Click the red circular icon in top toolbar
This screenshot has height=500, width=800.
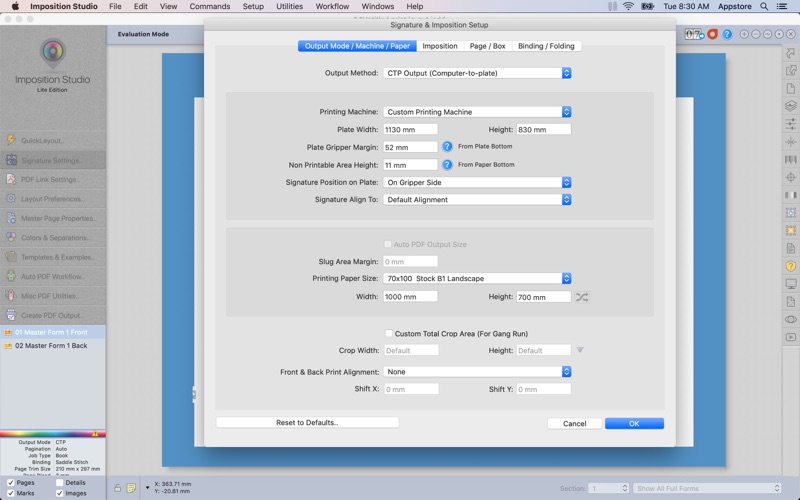pyautogui.click(x=713, y=34)
